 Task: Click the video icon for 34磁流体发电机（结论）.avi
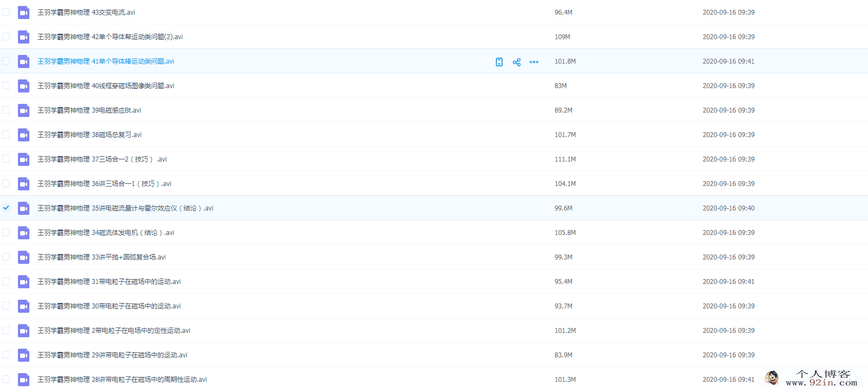point(23,232)
